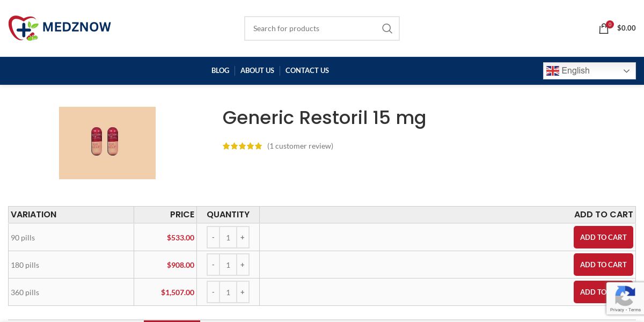Click the $1,507.00 price

[x=178, y=292]
